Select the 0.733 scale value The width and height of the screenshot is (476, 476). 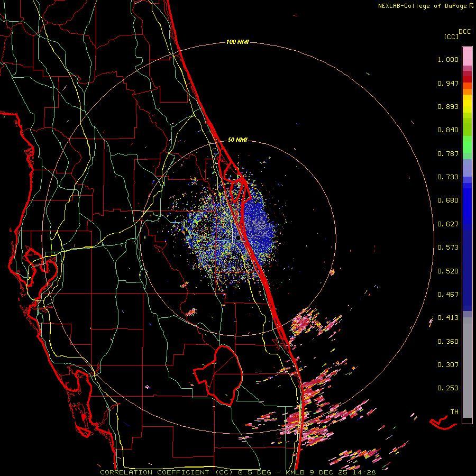click(x=448, y=177)
